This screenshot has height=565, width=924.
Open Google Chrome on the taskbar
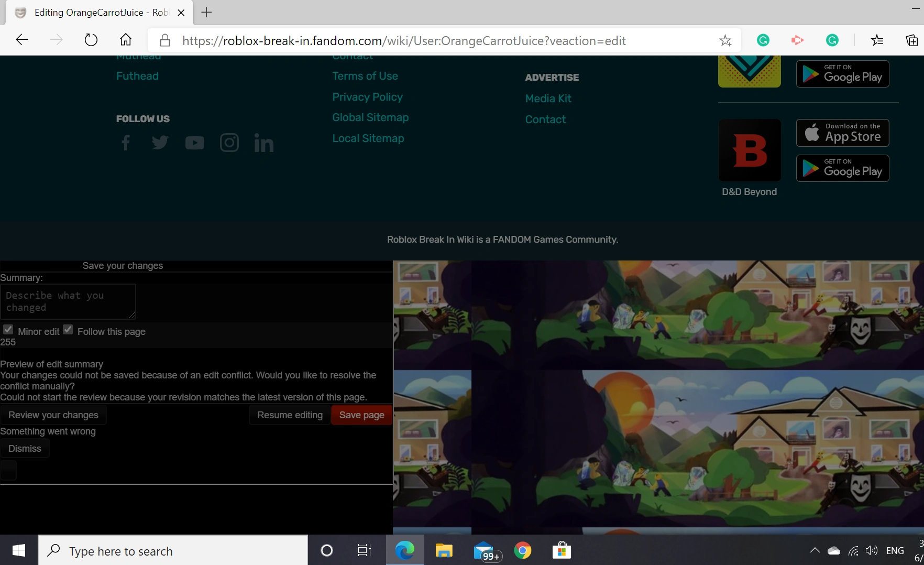[523, 550]
